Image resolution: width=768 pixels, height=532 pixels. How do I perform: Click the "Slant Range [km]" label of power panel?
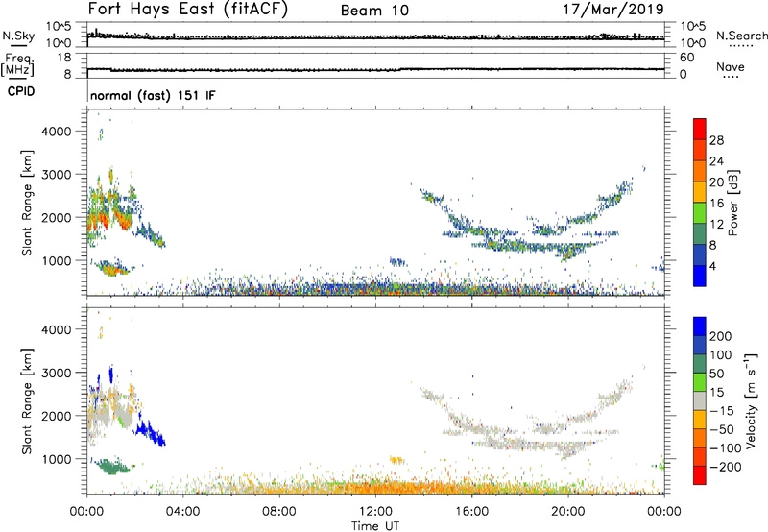click(27, 203)
